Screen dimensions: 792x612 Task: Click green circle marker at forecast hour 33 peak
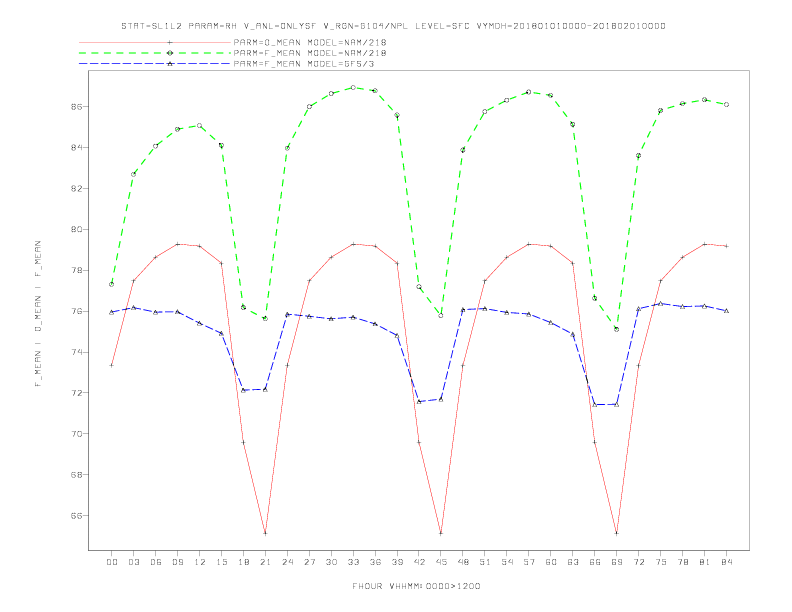(x=353, y=88)
